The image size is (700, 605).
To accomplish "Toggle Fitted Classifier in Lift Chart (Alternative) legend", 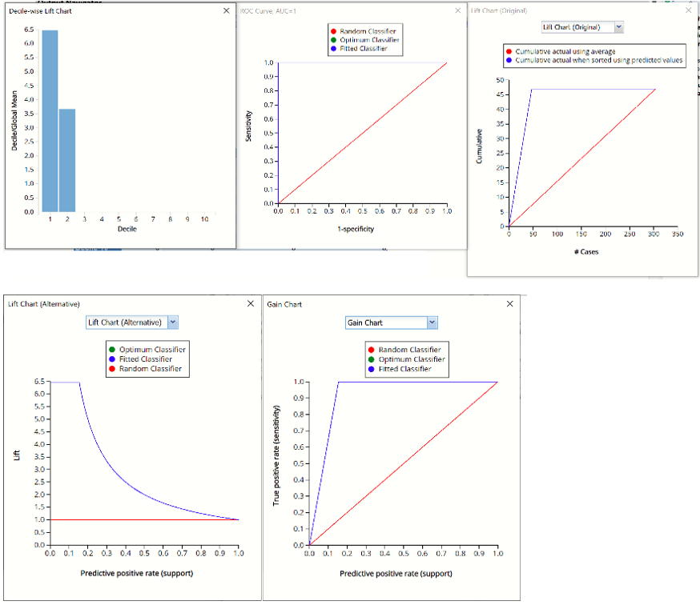I will click(x=112, y=359).
